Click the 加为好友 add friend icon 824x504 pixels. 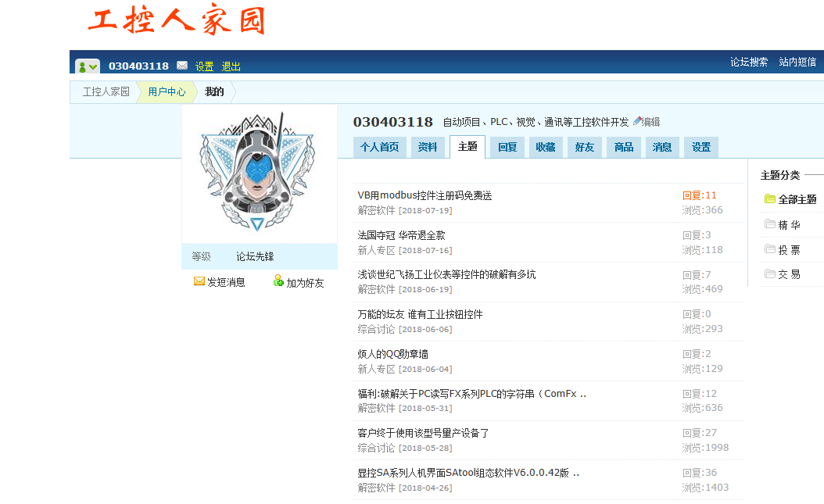pyautogui.click(x=278, y=281)
